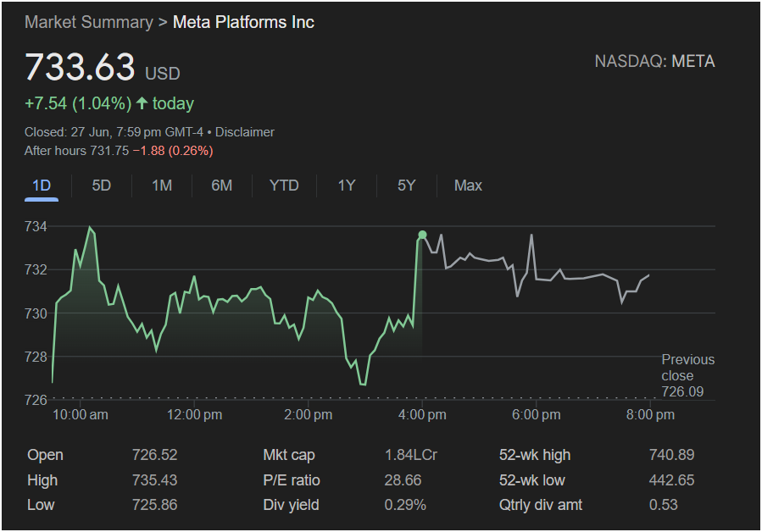Click the +7.54 (1.04%) change value
Screen dimensions: 762x532
(x=78, y=103)
